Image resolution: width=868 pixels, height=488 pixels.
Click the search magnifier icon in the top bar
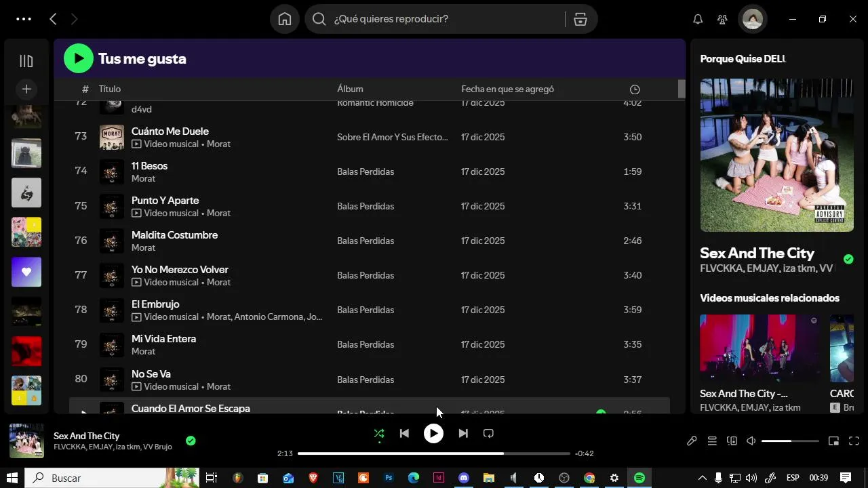319,19
